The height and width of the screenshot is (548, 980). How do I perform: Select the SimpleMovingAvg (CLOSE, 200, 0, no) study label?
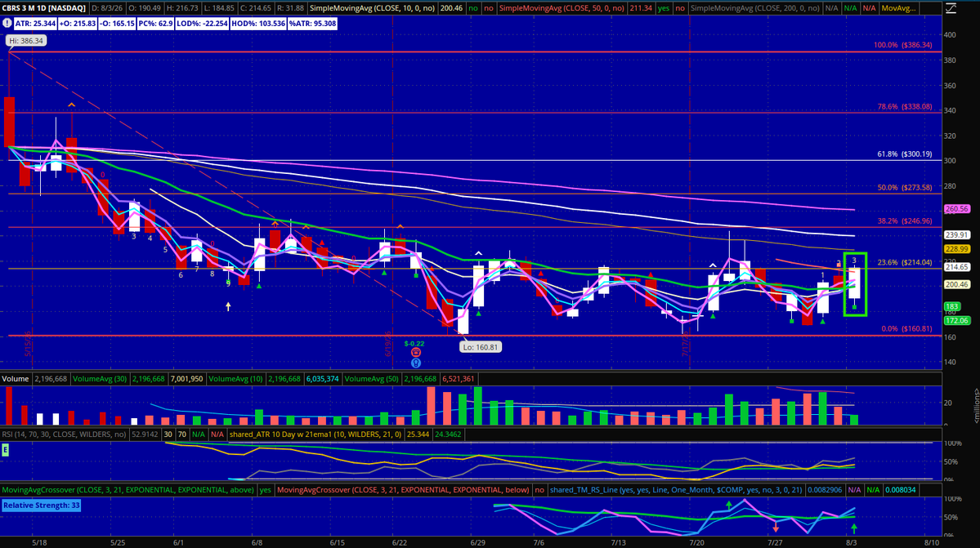(x=755, y=8)
